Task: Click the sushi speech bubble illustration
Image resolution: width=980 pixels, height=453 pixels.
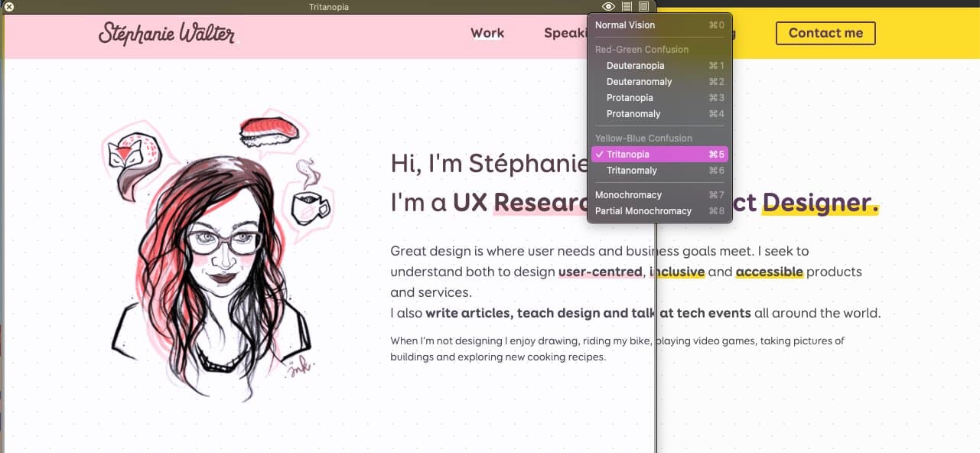Action: (270, 133)
